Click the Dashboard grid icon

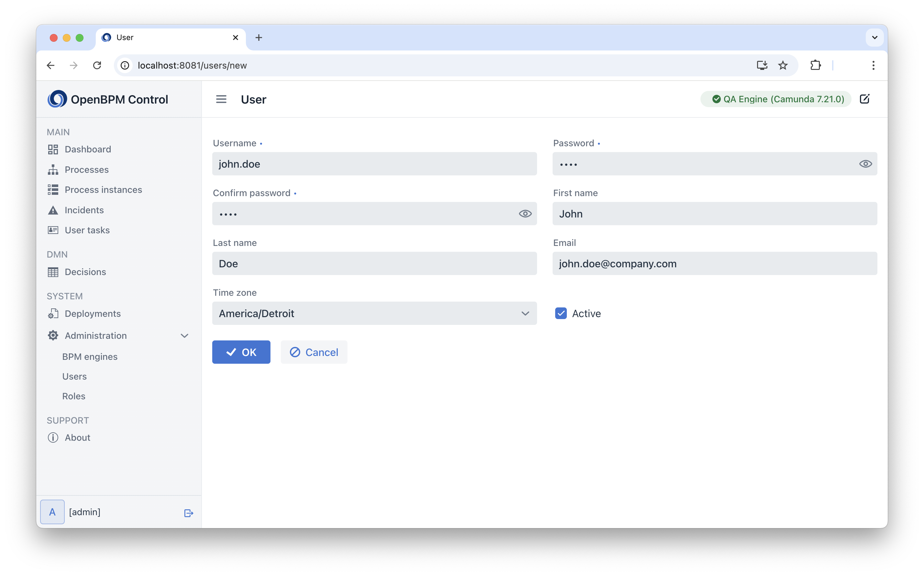[53, 149]
